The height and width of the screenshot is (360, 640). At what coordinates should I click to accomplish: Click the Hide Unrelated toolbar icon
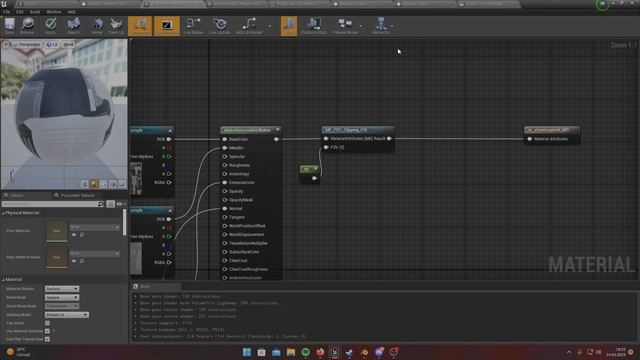pyautogui.click(x=249, y=26)
